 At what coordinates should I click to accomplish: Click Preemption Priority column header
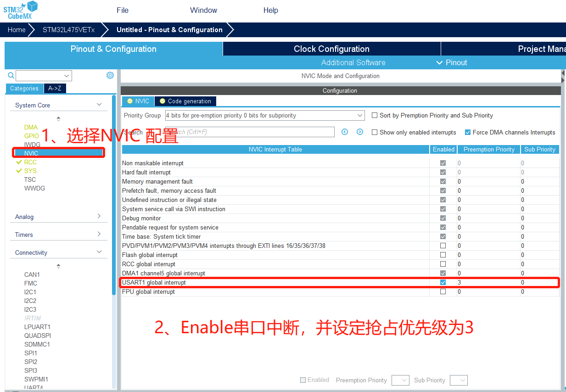[x=489, y=149]
